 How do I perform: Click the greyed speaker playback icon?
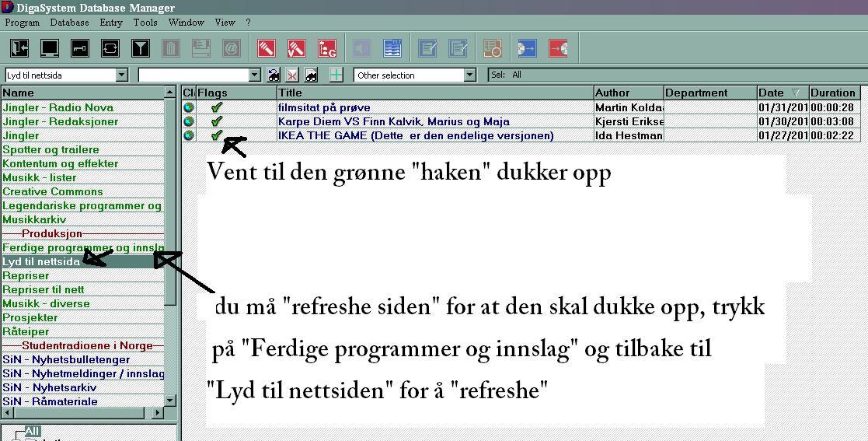point(362,48)
